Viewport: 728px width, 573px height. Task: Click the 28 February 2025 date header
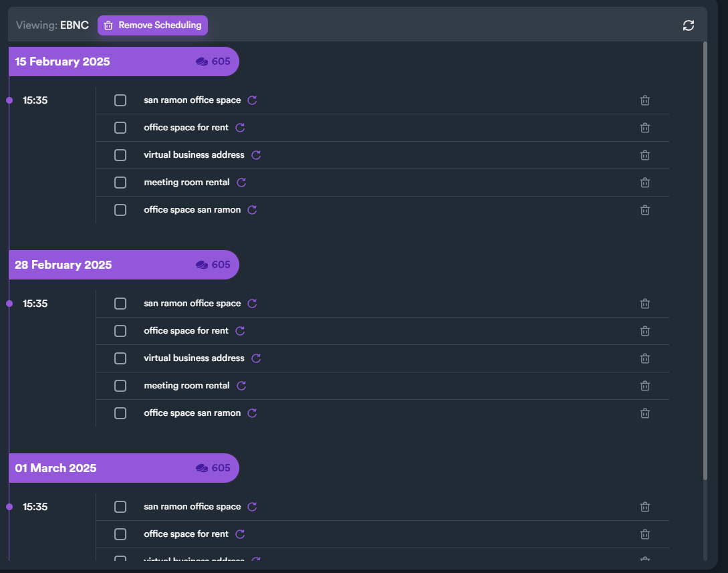click(64, 265)
